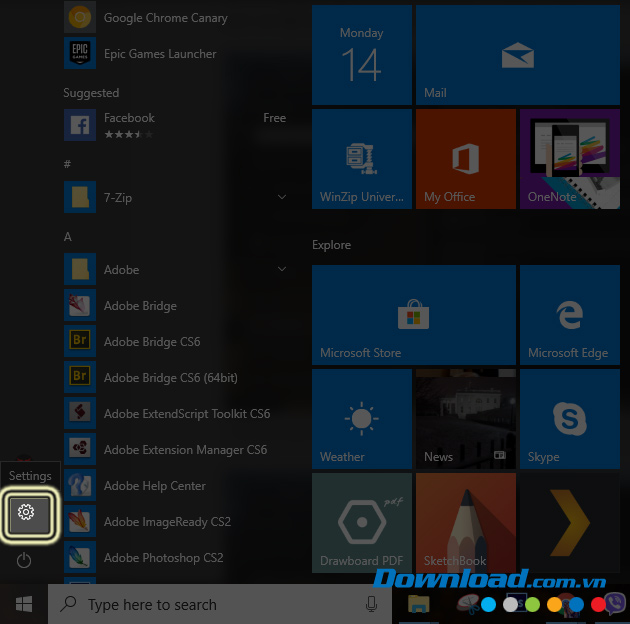630x624 pixels.
Task: Click the search magnifier icon on taskbar
Action: [x=69, y=603]
